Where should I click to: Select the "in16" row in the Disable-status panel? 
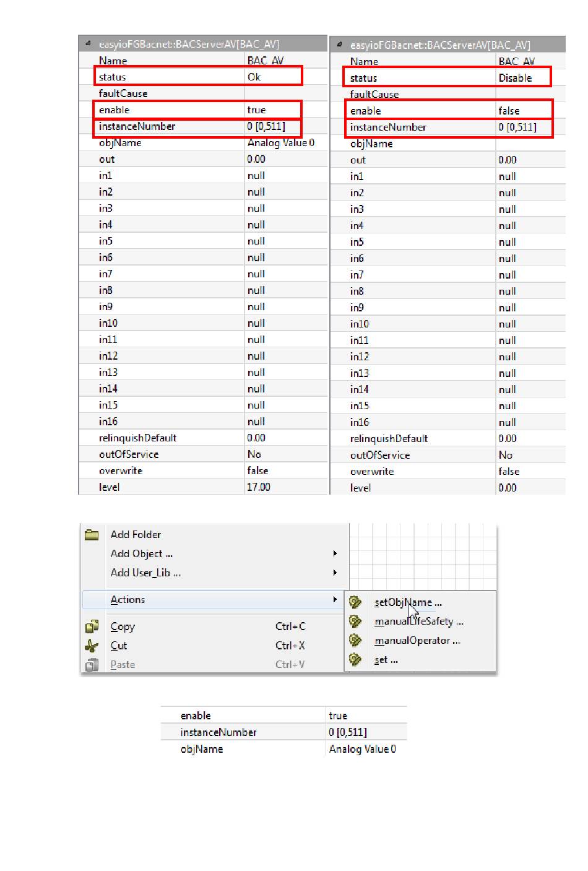click(448, 423)
